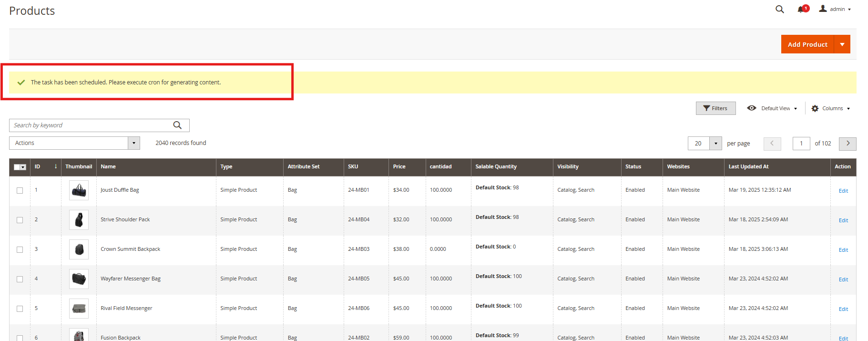Select the Rival Field Messenger row checkbox

(20, 309)
